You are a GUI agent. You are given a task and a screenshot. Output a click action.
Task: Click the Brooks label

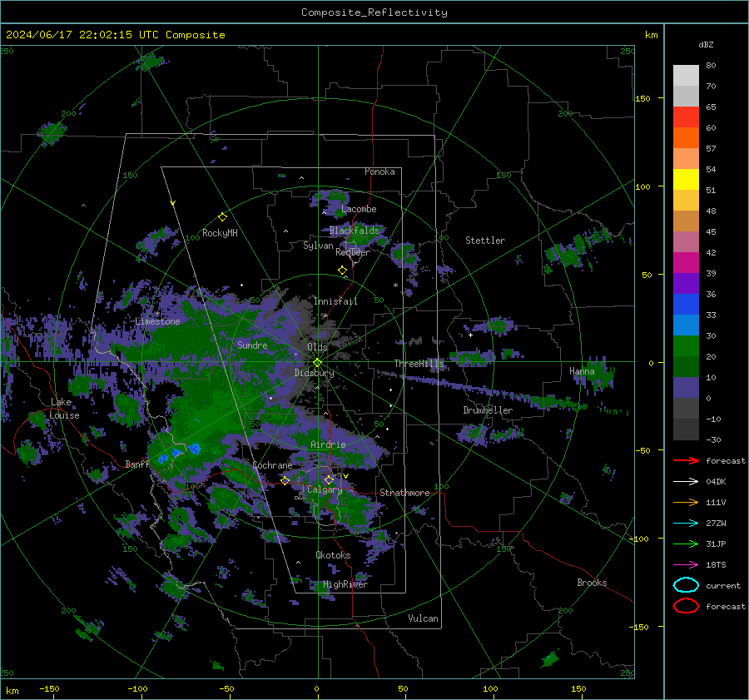pos(592,583)
